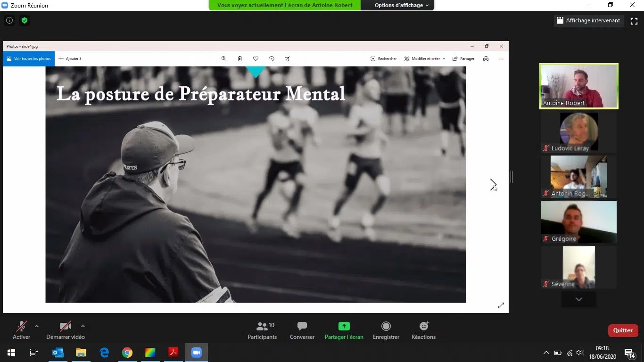The width and height of the screenshot is (644, 362).
Task: Open the Converser chat panel
Action: coord(302,330)
